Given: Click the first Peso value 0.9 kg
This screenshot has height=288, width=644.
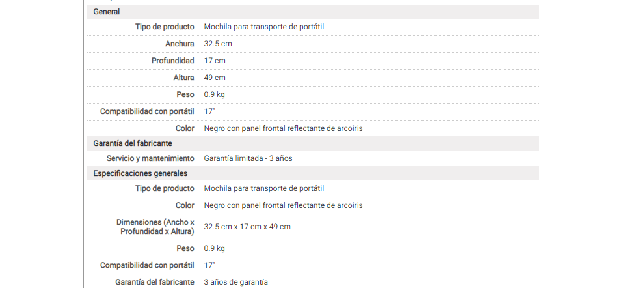Looking at the screenshot, I should click(x=215, y=94).
